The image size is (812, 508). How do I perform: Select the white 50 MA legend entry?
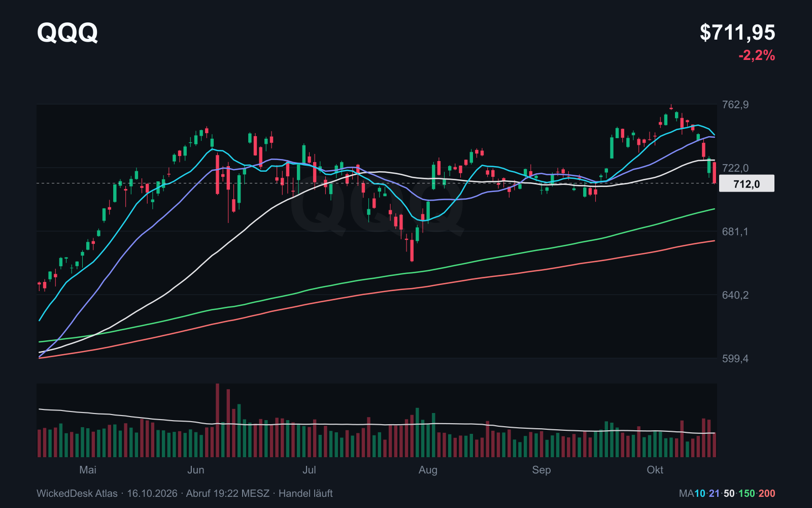[x=729, y=493]
